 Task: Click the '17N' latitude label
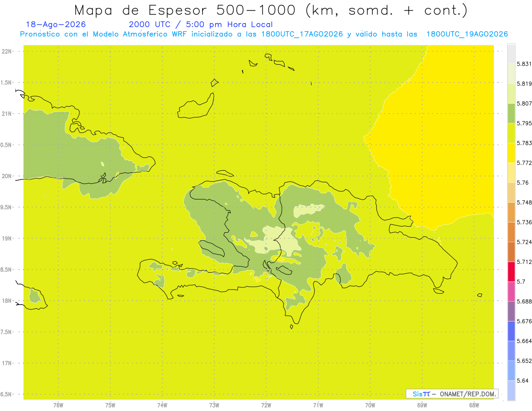pyautogui.click(x=7, y=363)
